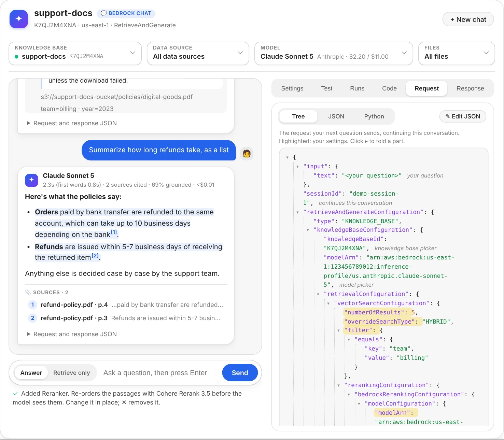Click the Claude Sonnet 5 answer avatar icon
Screen dimensions: 504x440
tap(31, 180)
